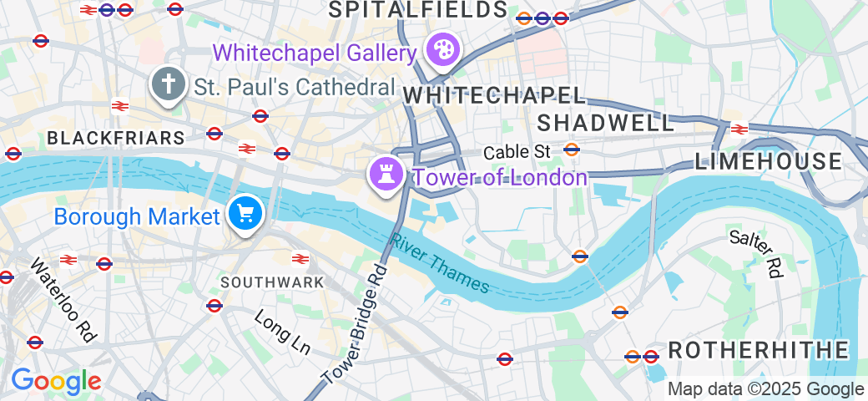868x401 pixels.
Task: Select the SPITALFIELDS district label
Action: tap(418, 9)
